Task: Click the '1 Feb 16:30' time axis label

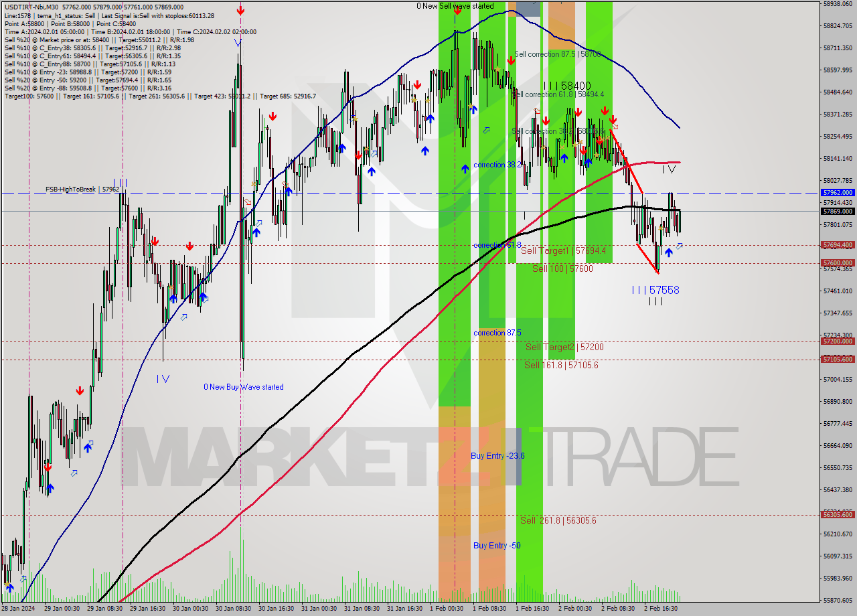Action: pos(532,609)
